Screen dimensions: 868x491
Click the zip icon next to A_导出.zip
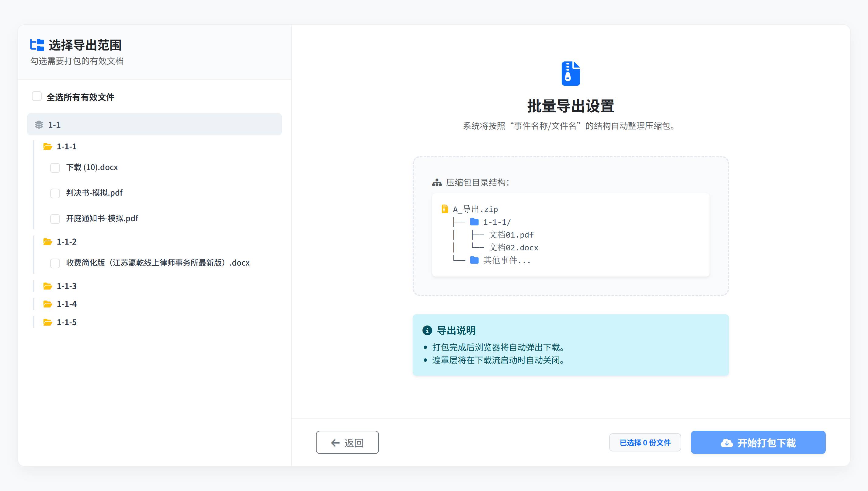pos(444,208)
